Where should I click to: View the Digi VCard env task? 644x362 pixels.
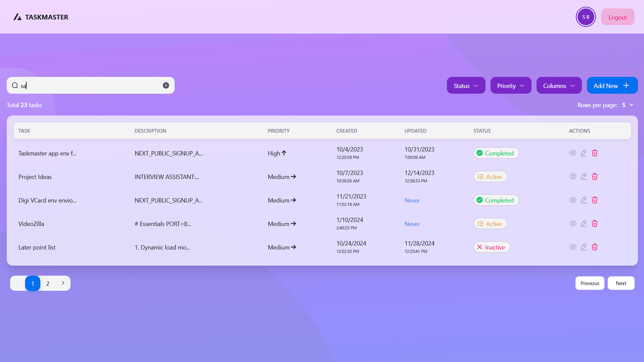click(573, 200)
